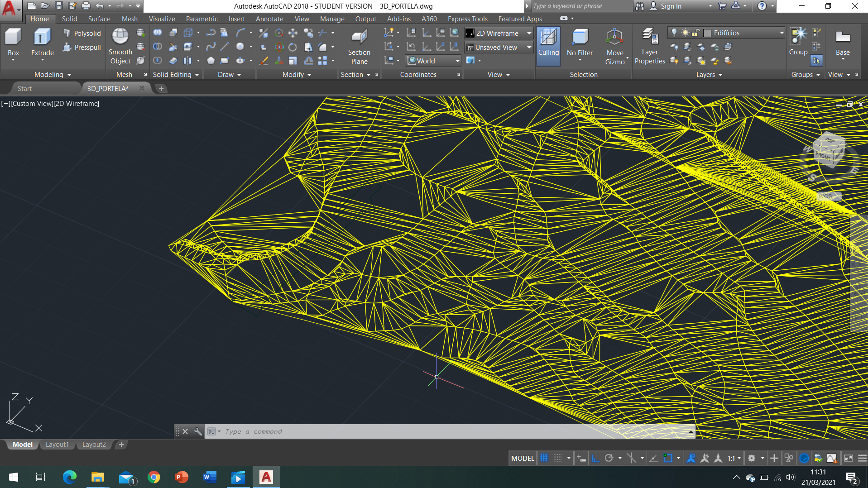Viewport: 868px width, 488px height.
Task: Toggle the Culling selection option
Action: pyautogui.click(x=548, y=43)
